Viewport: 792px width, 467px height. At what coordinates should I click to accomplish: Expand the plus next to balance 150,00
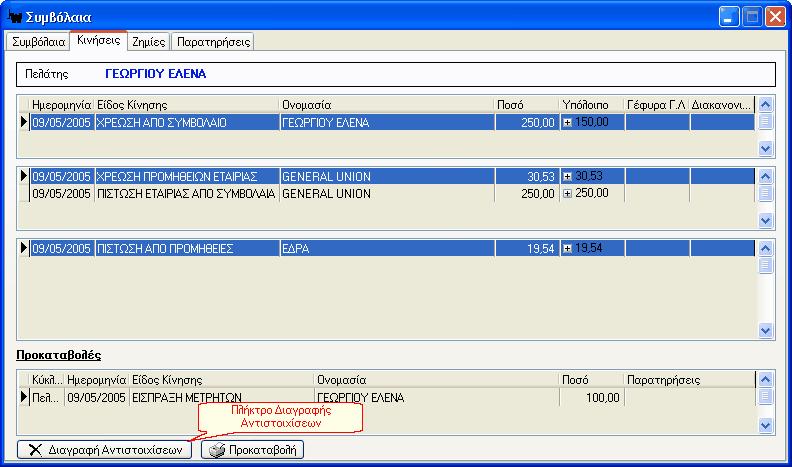pyautogui.click(x=567, y=122)
